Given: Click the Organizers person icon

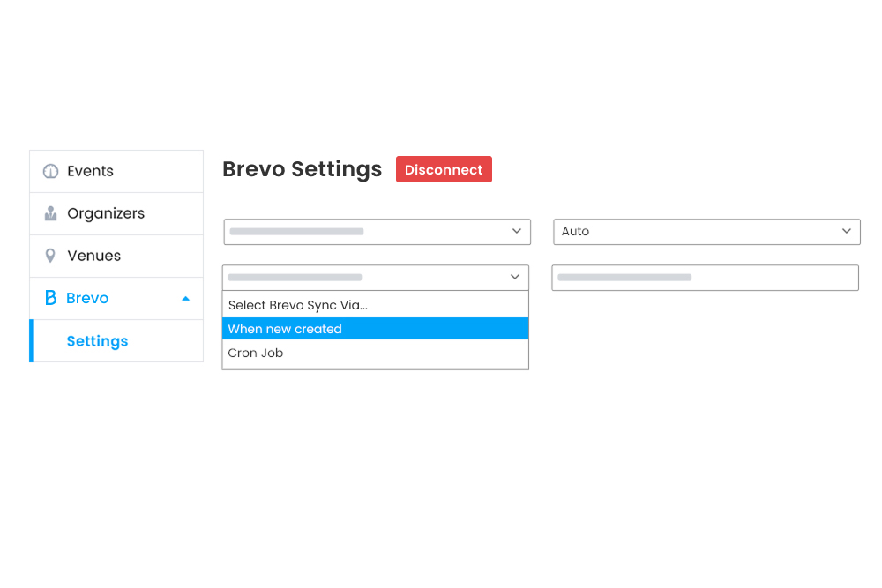Looking at the screenshot, I should point(50,213).
